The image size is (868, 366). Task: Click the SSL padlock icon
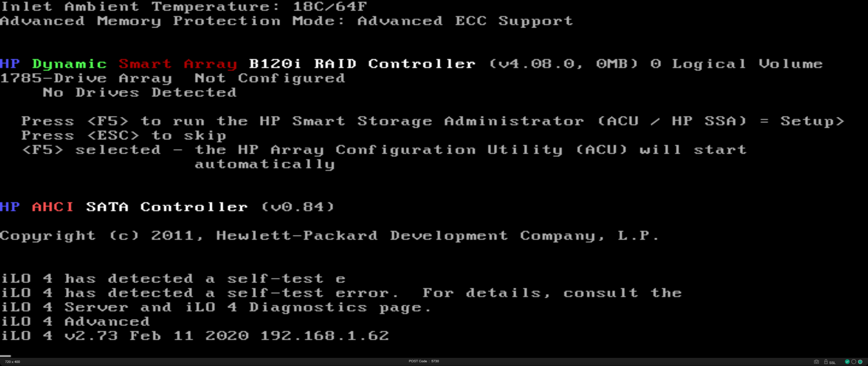point(826,362)
